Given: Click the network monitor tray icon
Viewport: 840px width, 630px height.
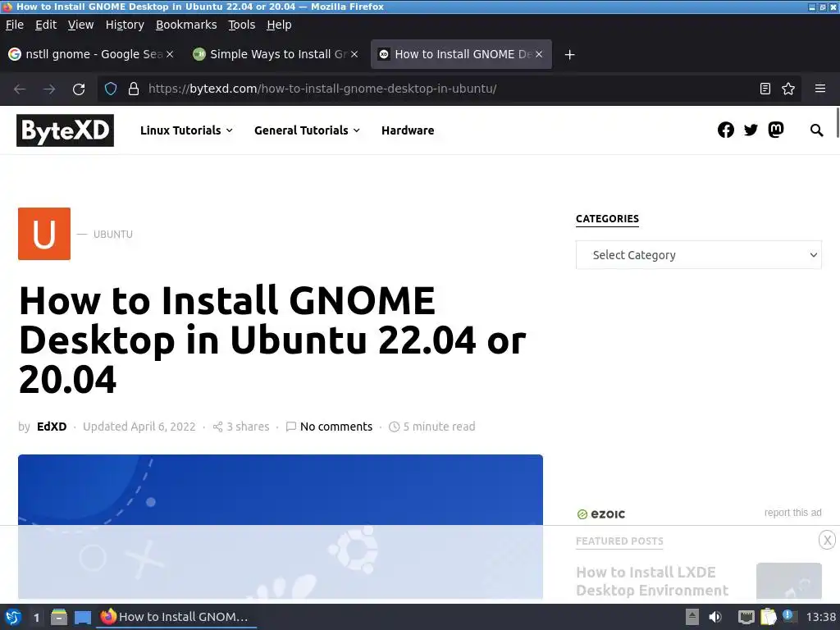Looking at the screenshot, I should (746, 617).
